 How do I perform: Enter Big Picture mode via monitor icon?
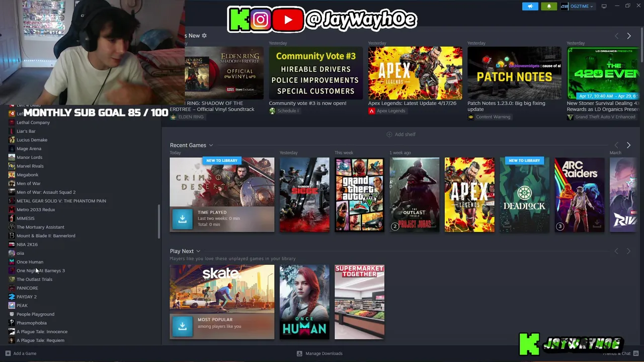coord(604,6)
